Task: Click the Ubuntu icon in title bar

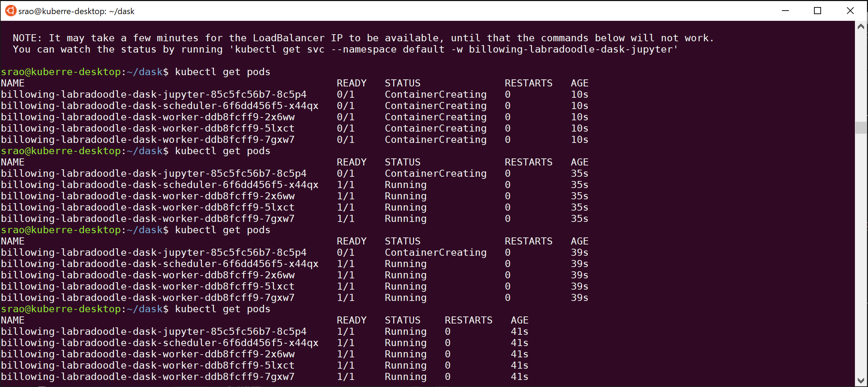Action: [11, 11]
